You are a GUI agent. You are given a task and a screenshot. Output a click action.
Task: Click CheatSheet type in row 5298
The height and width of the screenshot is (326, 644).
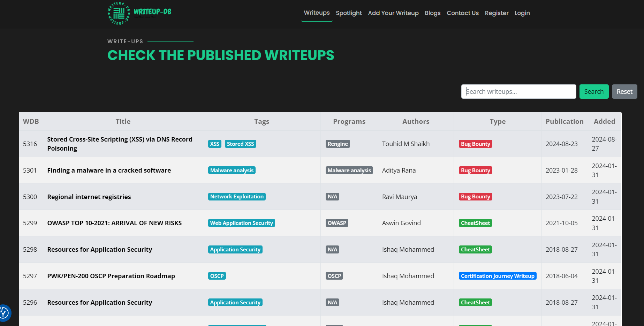point(476,249)
